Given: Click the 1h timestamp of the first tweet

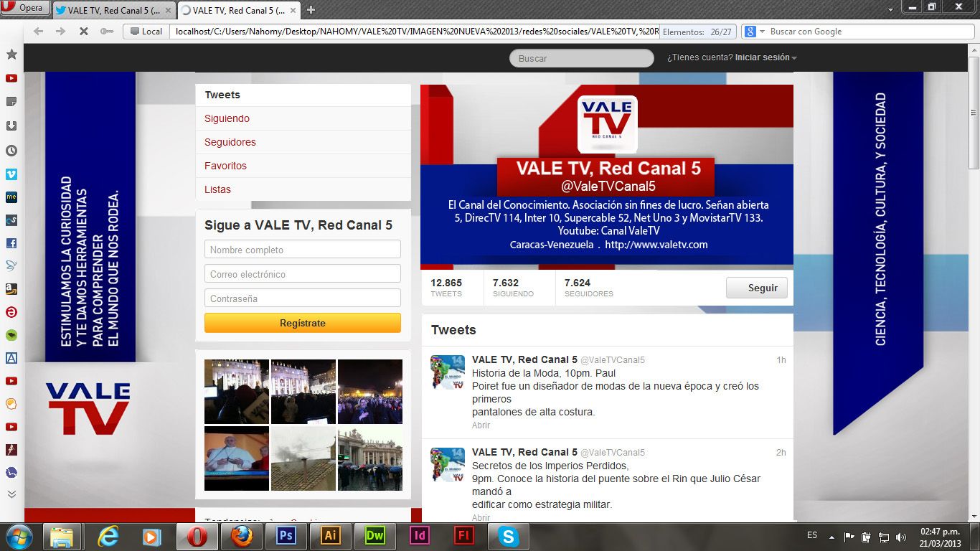Looking at the screenshot, I should [x=781, y=360].
